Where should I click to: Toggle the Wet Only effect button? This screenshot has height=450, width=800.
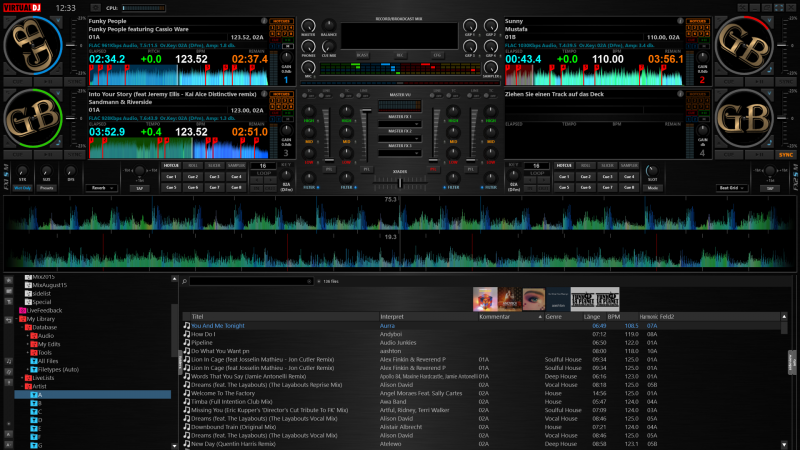pyautogui.click(x=22, y=188)
